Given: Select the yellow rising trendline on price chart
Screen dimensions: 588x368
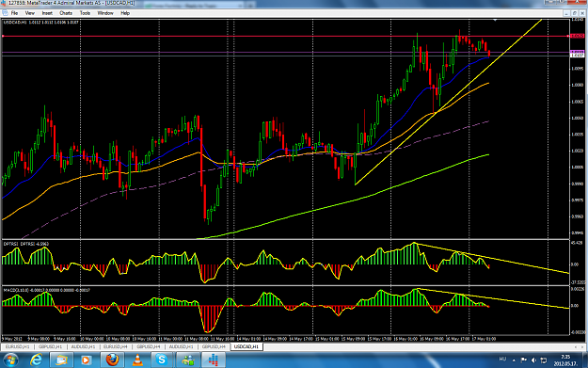Looking at the screenshot, I should click(x=448, y=102).
